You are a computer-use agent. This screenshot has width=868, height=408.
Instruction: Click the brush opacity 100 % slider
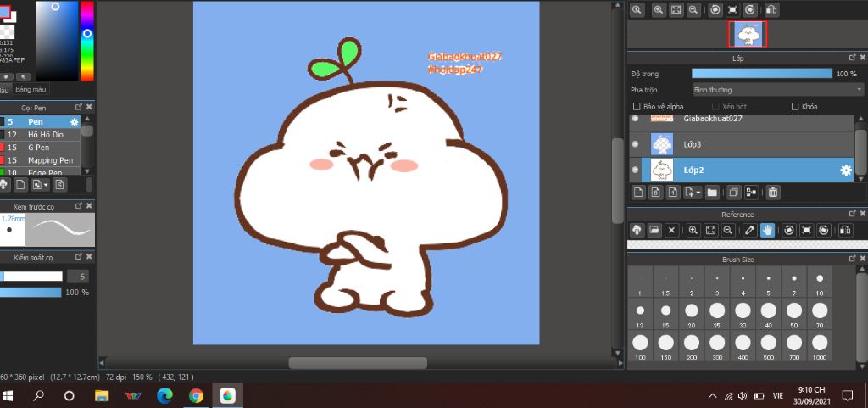click(x=31, y=292)
